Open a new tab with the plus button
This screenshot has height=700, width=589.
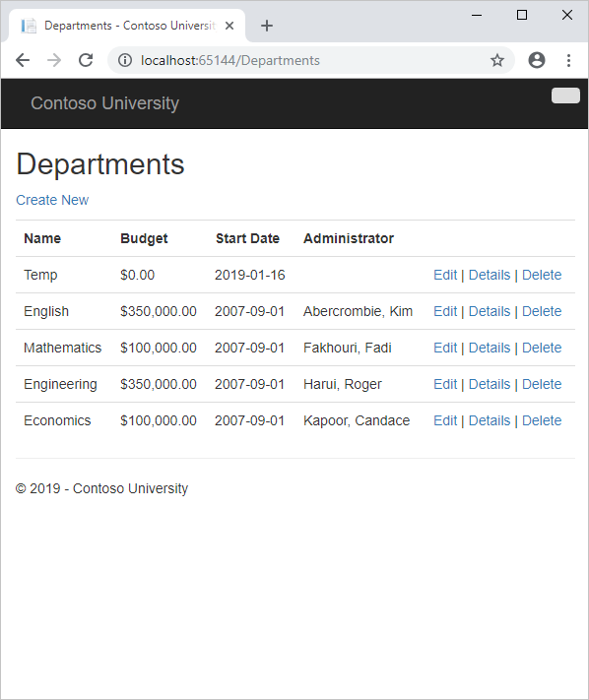tap(267, 26)
